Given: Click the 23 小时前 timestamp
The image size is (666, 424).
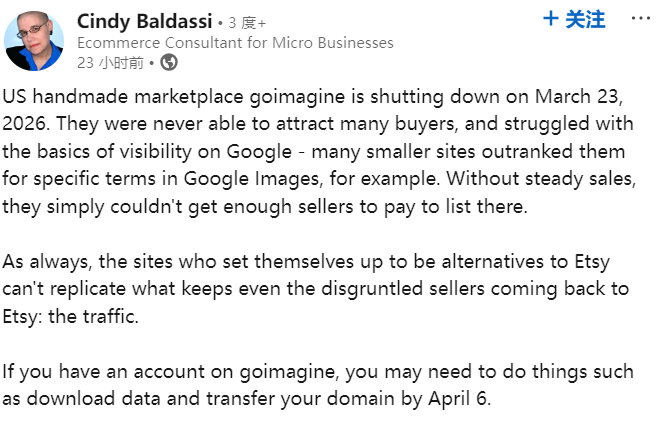Looking at the screenshot, I should click(x=109, y=63).
